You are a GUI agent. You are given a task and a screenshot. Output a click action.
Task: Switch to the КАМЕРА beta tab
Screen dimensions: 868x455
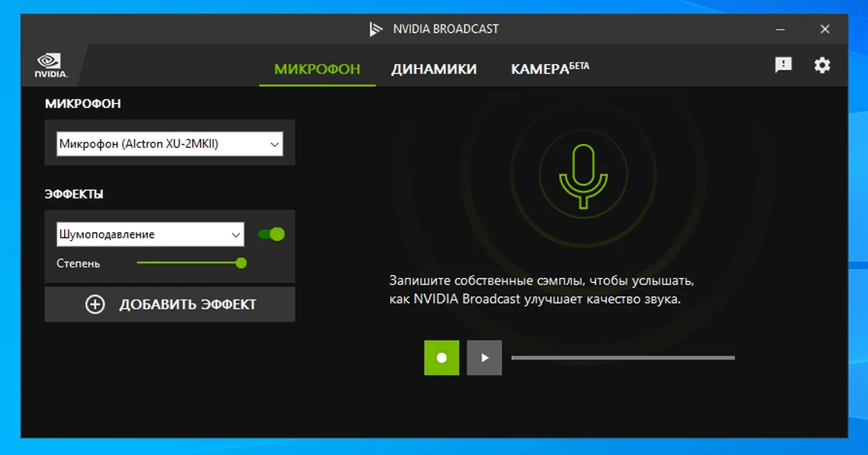click(550, 68)
